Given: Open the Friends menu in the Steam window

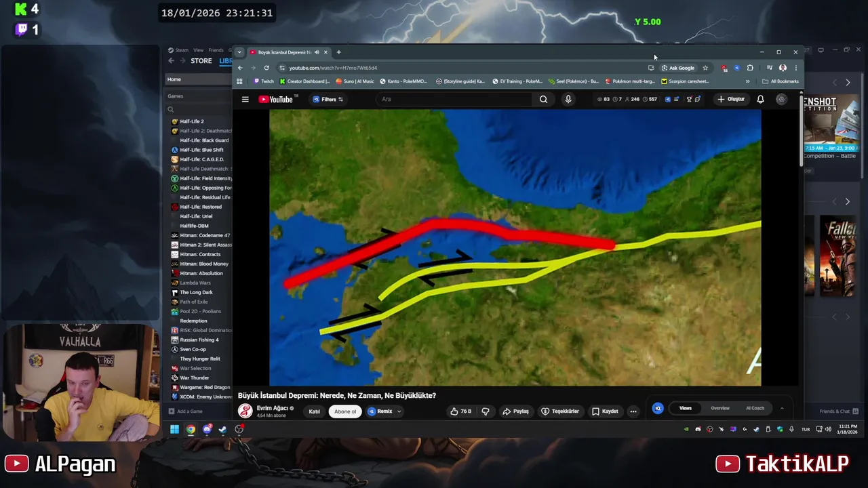Looking at the screenshot, I should (216, 50).
